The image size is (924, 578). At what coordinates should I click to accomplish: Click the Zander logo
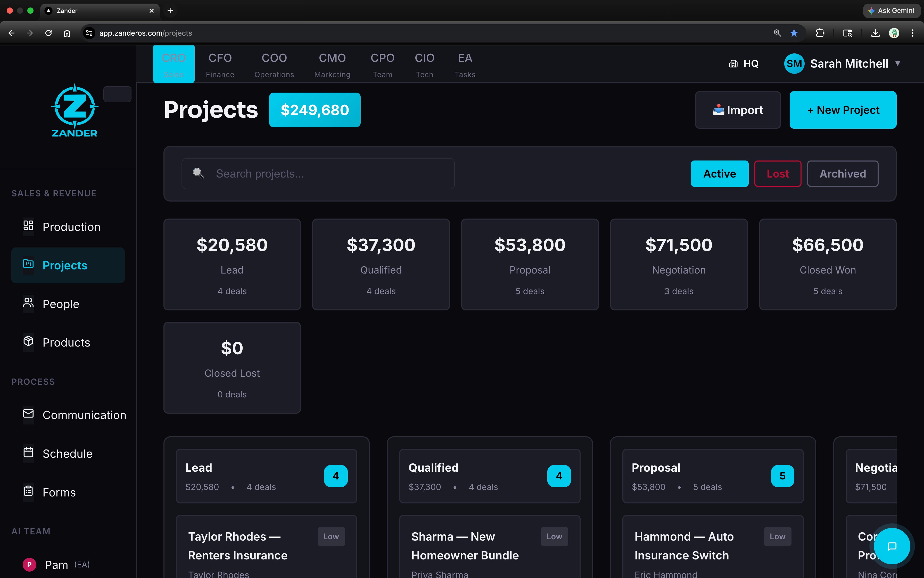coord(75,110)
